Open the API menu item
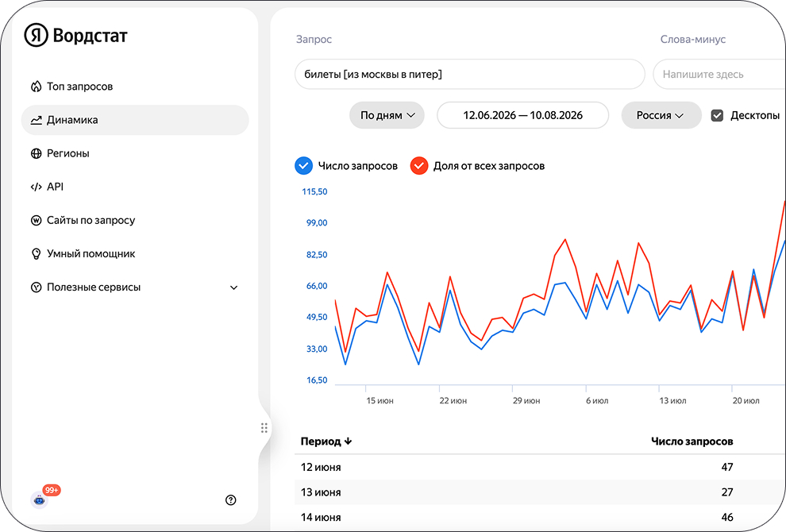This screenshot has height=532, width=786. click(135, 187)
